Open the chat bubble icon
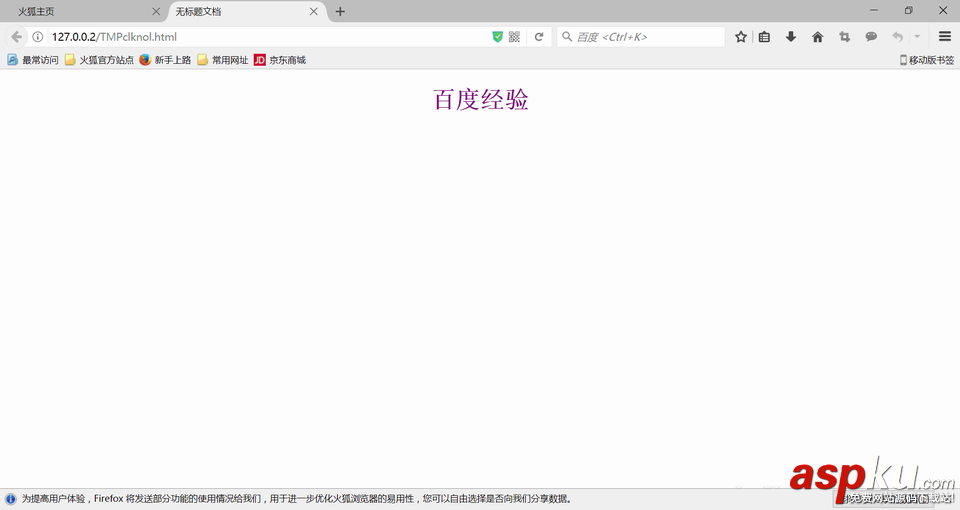 (871, 37)
